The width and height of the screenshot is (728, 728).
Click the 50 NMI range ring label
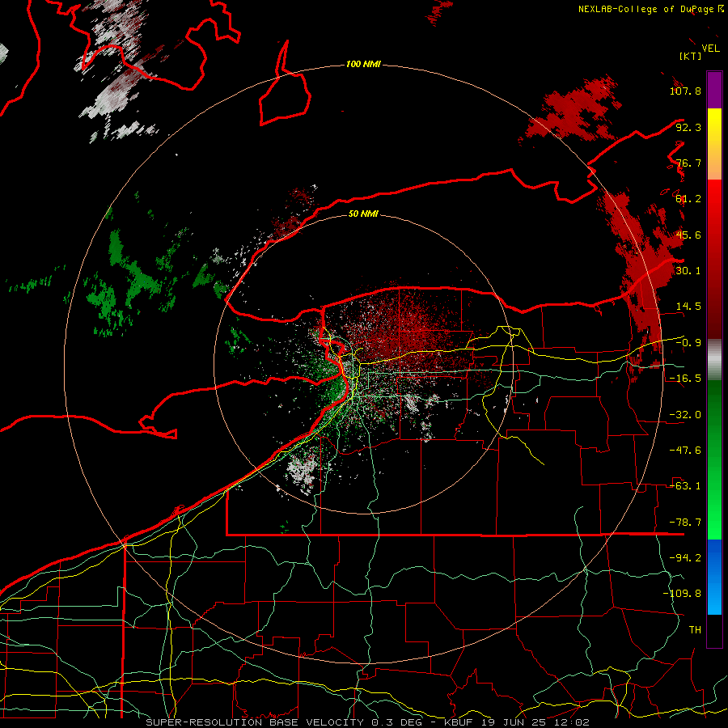click(363, 214)
